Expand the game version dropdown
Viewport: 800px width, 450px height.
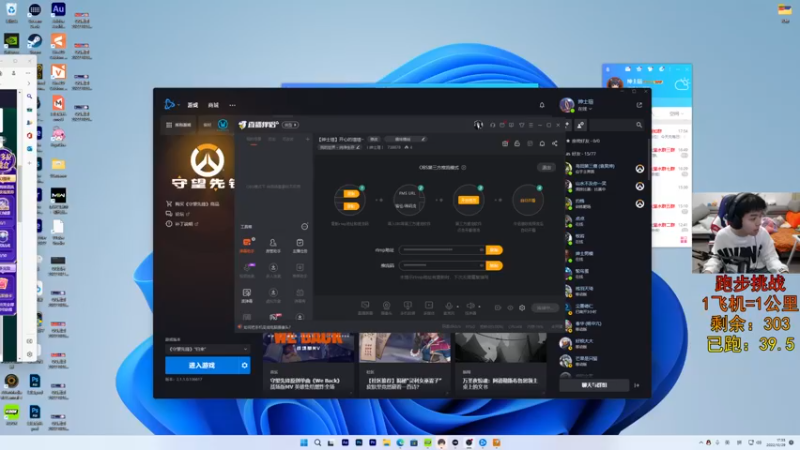click(x=208, y=349)
